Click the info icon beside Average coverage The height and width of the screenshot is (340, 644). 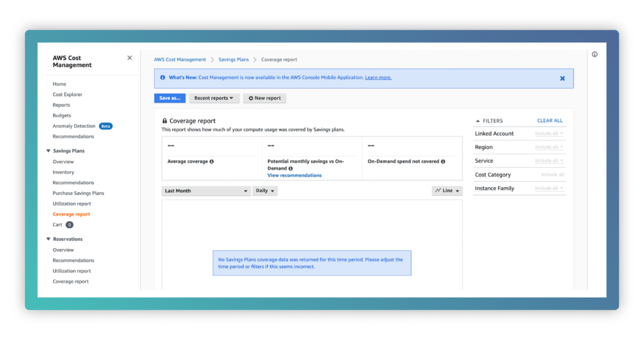[211, 162]
